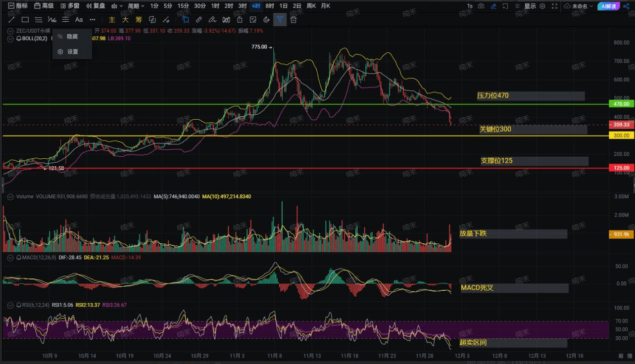Screen dimensions: 635x364
Task: Select the ruler measurement tool
Action: (198, 20)
